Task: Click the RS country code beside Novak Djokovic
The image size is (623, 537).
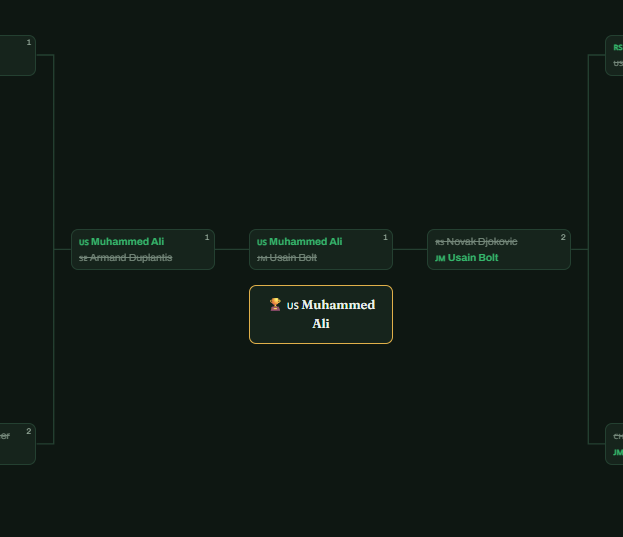Action: click(439, 242)
